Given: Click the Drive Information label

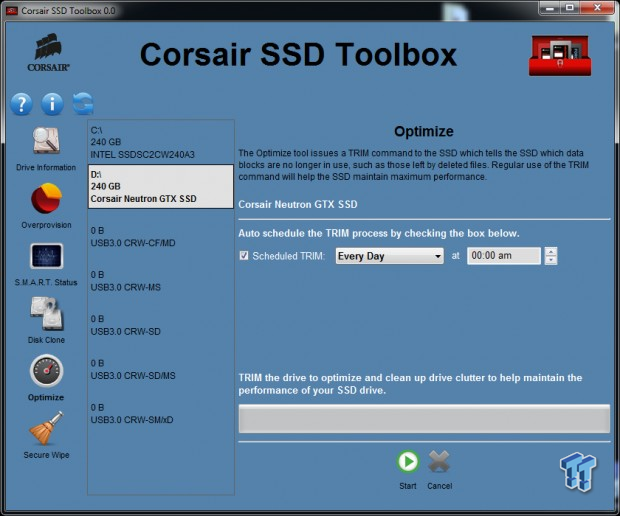Looking at the screenshot, I should 46,167.
